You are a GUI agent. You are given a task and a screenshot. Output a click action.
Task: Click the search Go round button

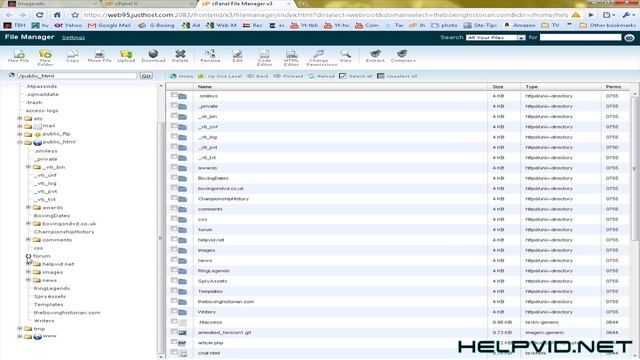pyautogui.click(x=629, y=38)
